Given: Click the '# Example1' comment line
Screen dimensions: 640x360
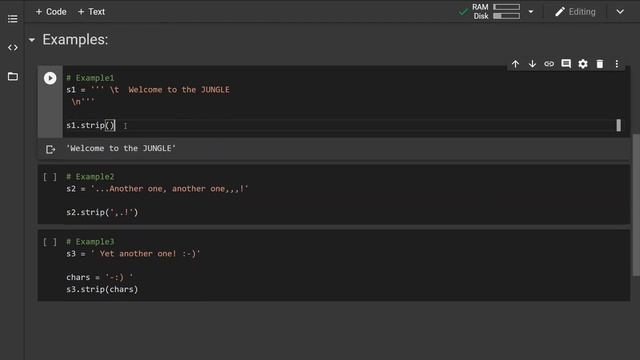Looking at the screenshot, I should pyautogui.click(x=90, y=78).
